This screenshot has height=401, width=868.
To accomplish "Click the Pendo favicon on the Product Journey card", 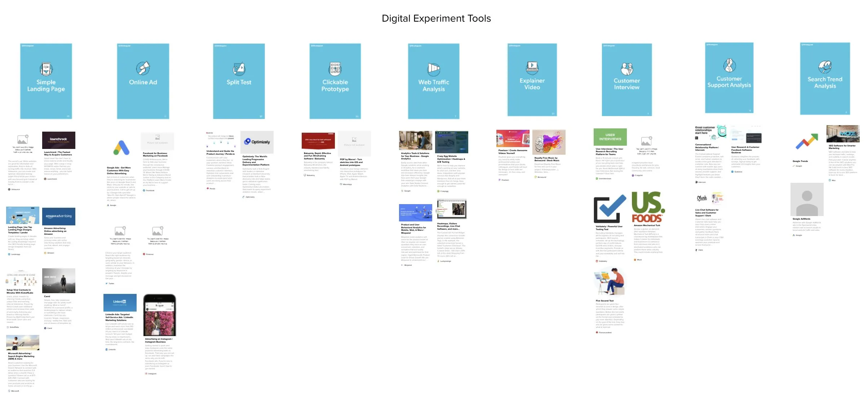I will point(207,188).
